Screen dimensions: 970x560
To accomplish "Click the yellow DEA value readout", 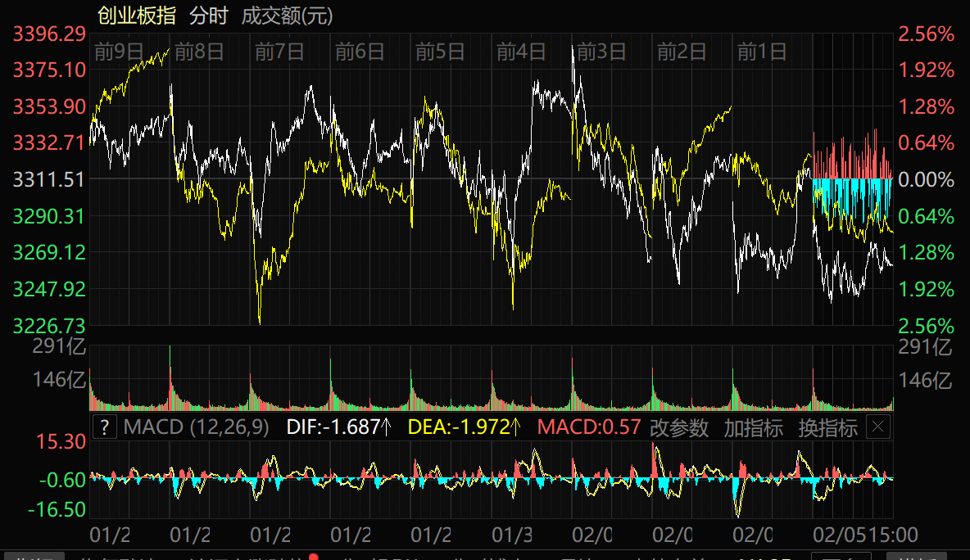I will pyautogui.click(x=465, y=427).
